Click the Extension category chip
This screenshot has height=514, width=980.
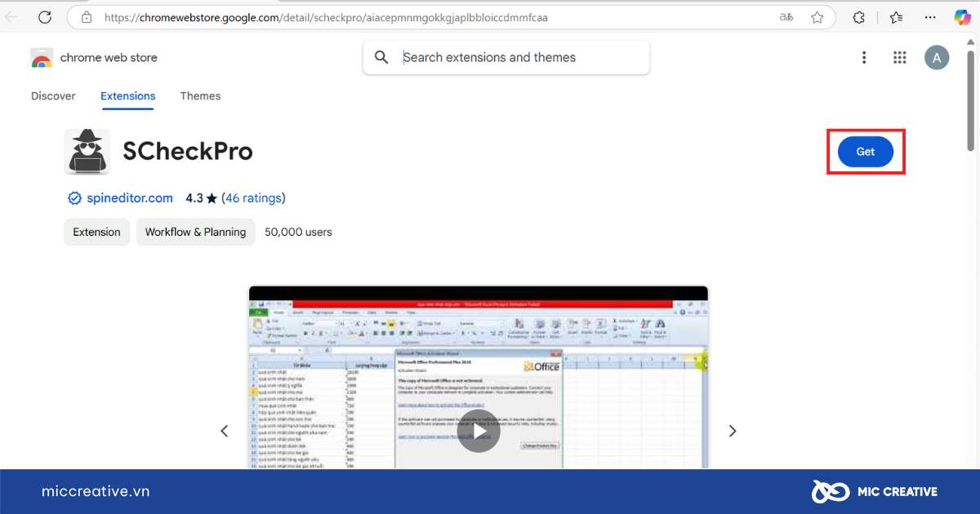[x=96, y=232]
